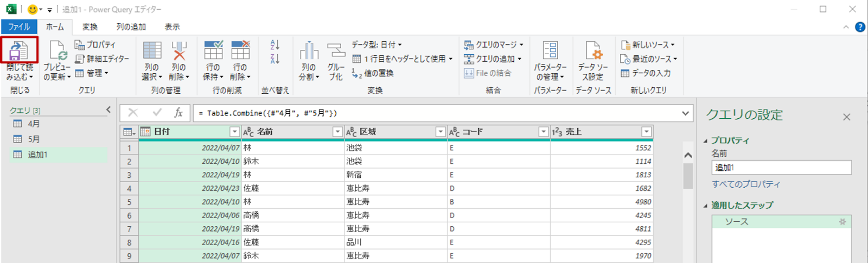Click the help question mark icon

point(860,27)
